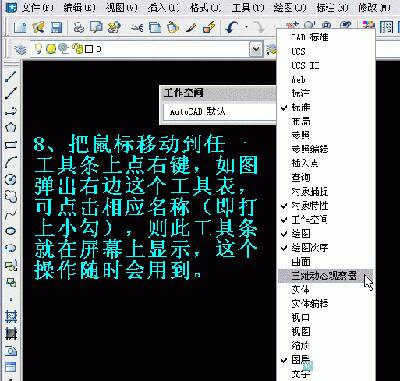Click the 工作空间 toolbar title bar
The height and width of the screenshot is (381, 400).
pos(218,93)
